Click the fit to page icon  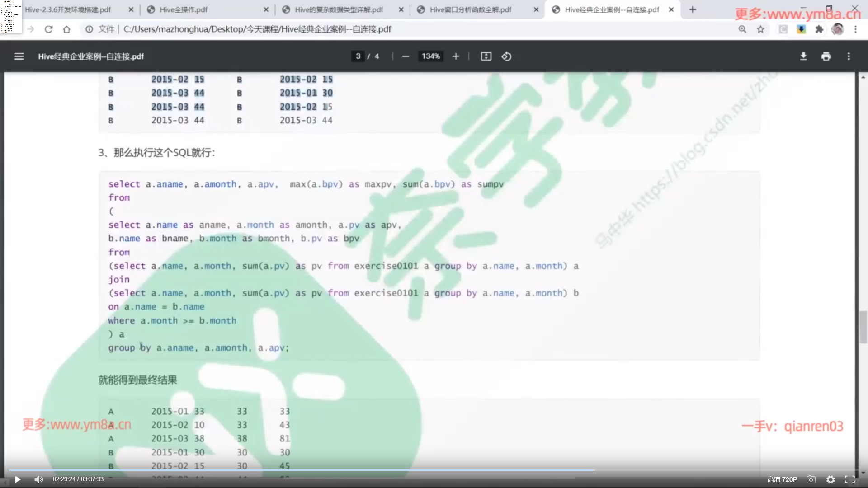coord(486,56)
